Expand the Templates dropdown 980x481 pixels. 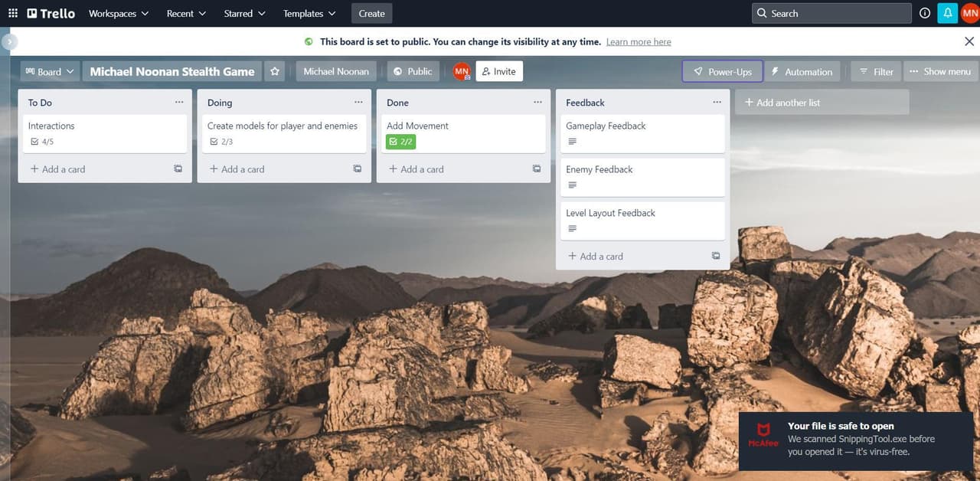click(309, 13)
